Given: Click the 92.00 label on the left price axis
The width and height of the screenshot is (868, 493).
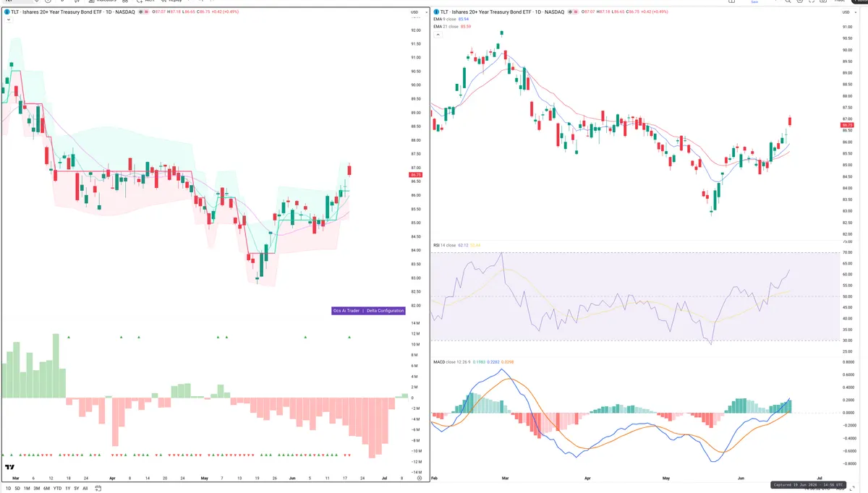Looking at the screenshot, I should (416, 30).
